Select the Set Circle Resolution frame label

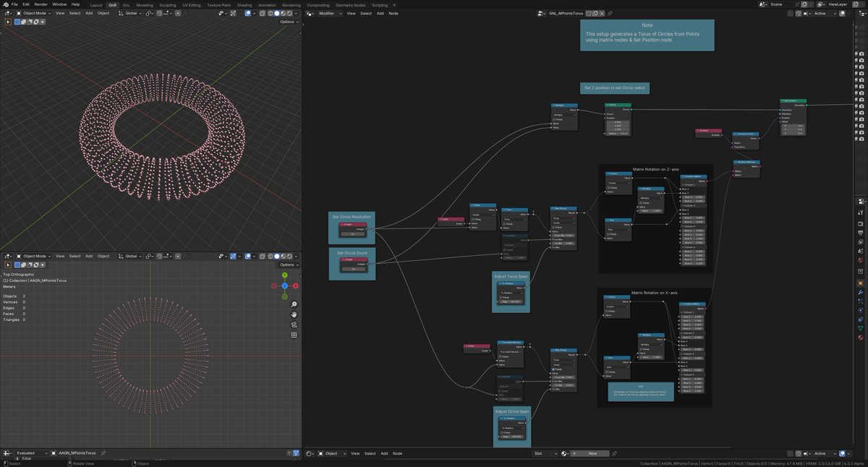(x=352, y=216)
